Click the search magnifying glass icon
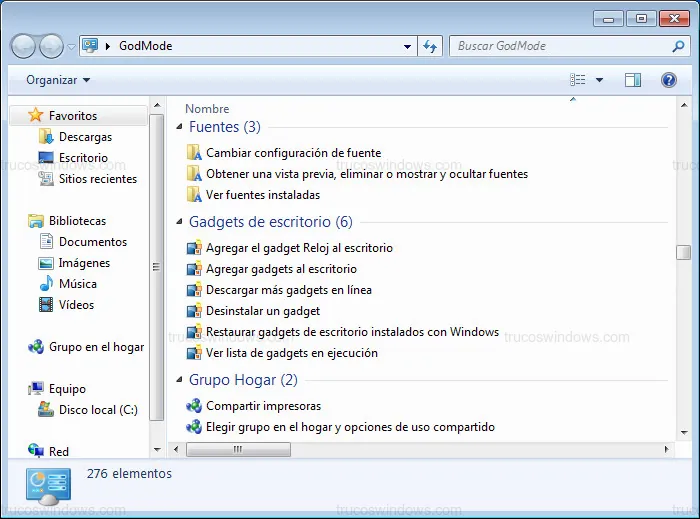 tap(678, 46)
